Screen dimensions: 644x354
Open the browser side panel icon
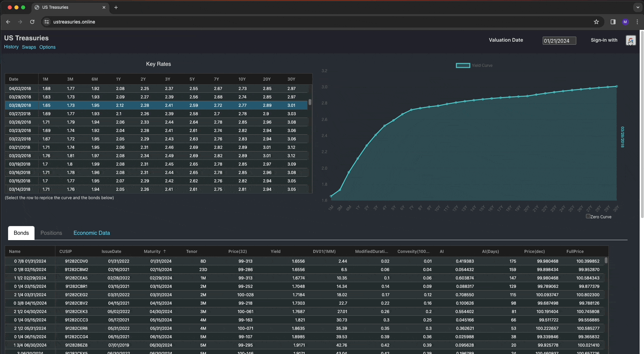613,22
